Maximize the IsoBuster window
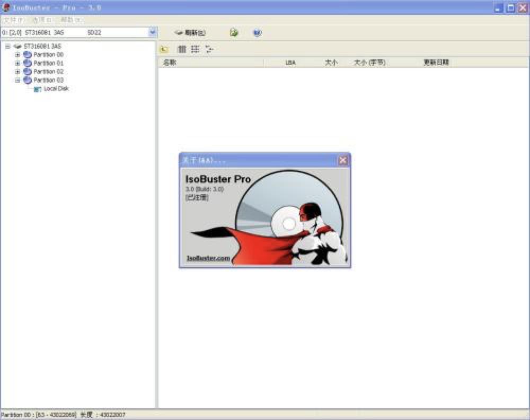 click(x=511, y=8)
